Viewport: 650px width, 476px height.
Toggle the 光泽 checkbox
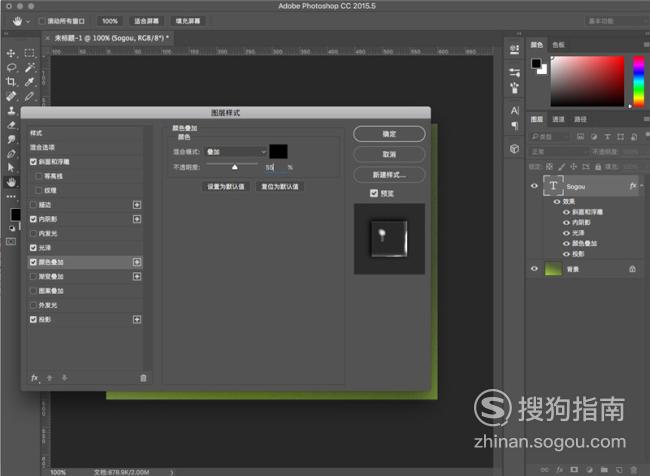[x=33, y=248]
